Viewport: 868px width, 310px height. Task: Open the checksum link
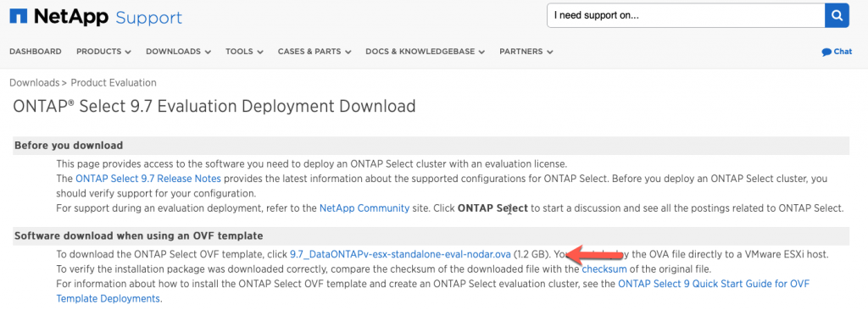pyautogui.click(x=604, y=269)
